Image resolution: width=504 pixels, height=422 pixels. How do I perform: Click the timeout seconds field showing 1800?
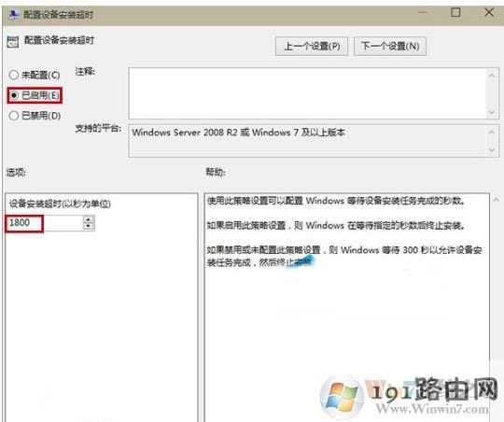click(x=45, y=222)
